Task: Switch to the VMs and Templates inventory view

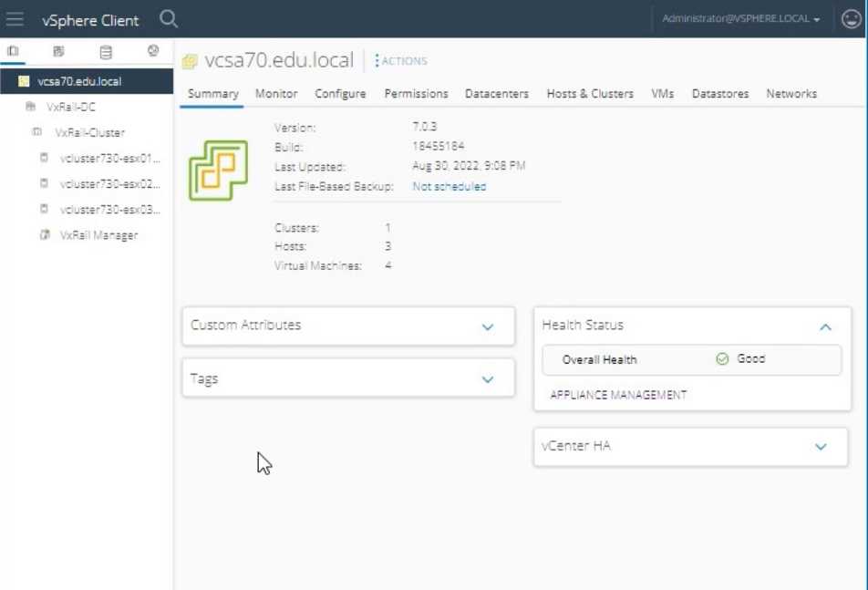Action: 60,51
